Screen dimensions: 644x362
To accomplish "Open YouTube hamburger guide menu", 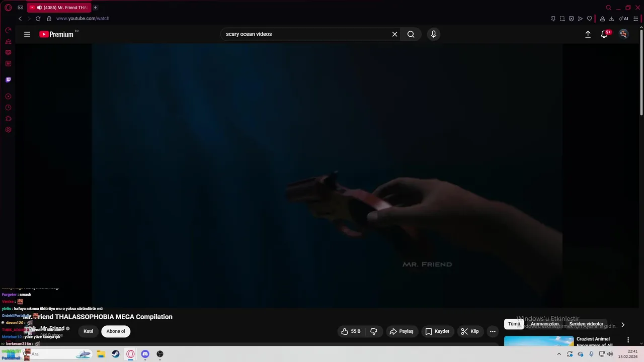I will point(27,34).
